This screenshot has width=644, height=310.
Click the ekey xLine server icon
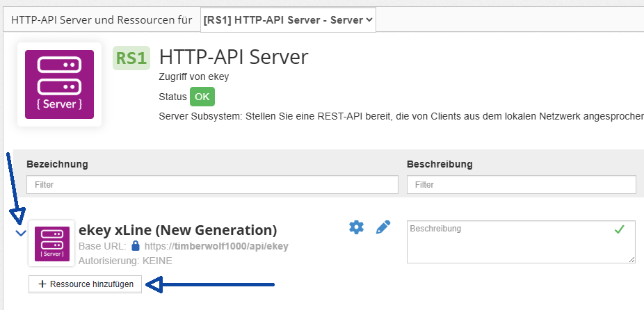pyautogui.click(x=51, y=243)
